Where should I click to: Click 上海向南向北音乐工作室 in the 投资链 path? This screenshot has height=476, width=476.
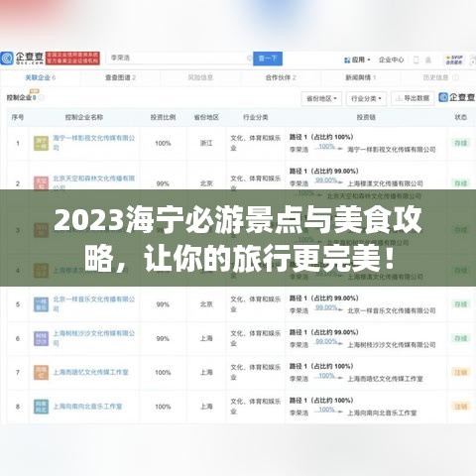coord(382,413)
